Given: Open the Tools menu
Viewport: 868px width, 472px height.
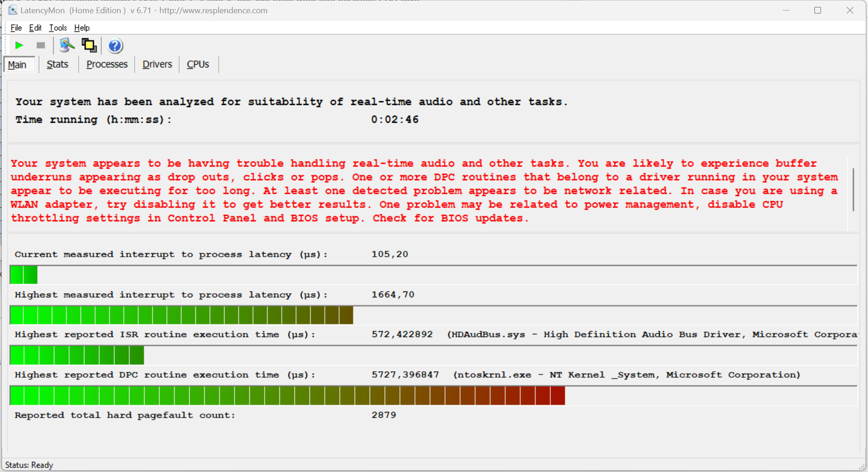Looking at the screenshot, I should point(58,28).
